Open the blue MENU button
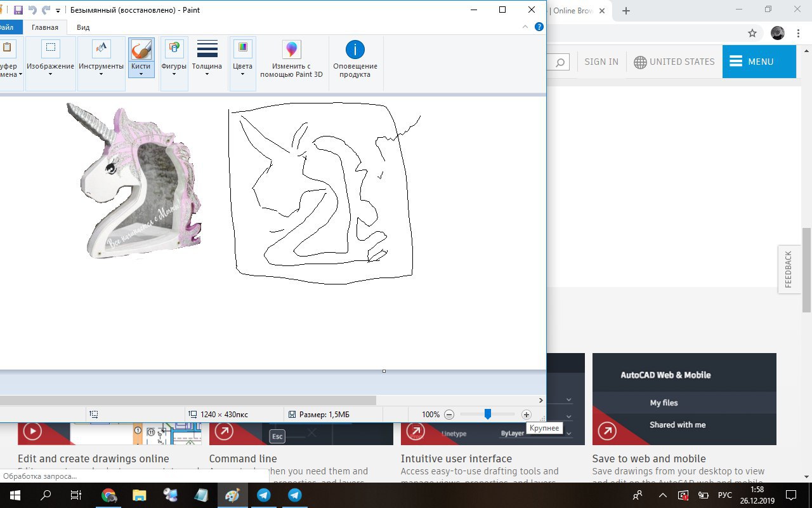The width and height of the screenshot is (812, 508). [759, 62]
